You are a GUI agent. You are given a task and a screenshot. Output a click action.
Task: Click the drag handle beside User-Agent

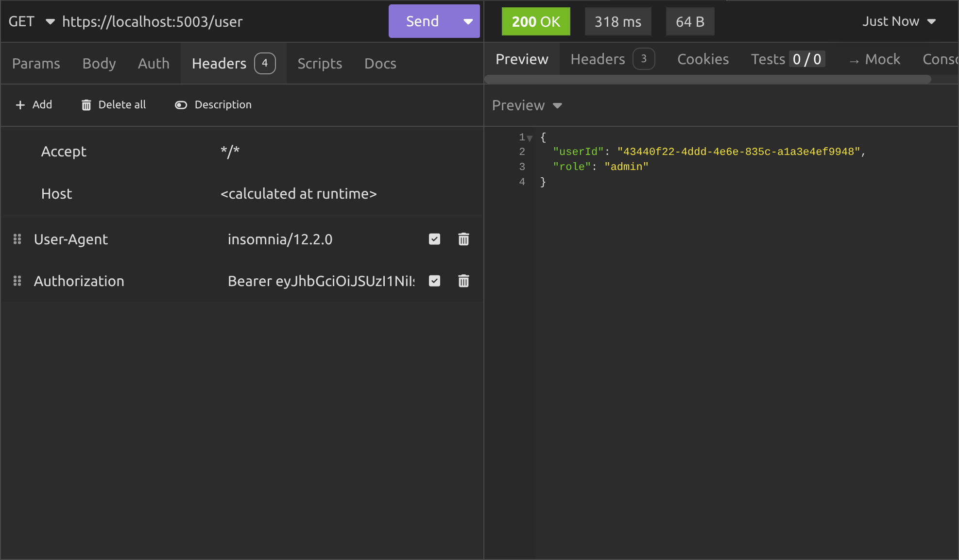tap(17, 239)
